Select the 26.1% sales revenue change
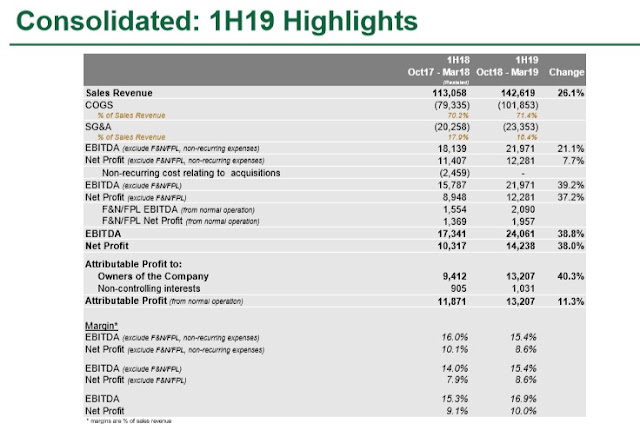 click(x=571, y=93)
